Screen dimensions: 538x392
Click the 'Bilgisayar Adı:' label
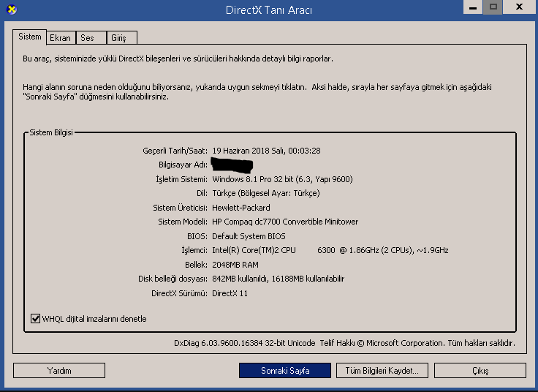coord(183,165)
